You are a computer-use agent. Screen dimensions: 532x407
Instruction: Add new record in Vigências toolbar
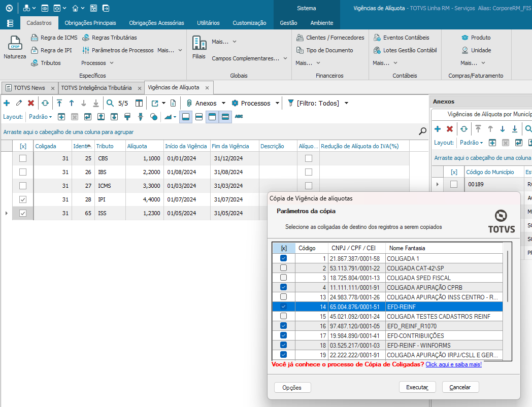[x=7, y=103]
